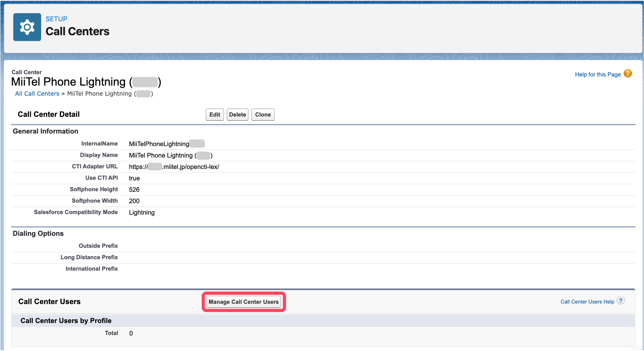This screenshot has width=644, height=351.
Task: Open Manage Call Center Users
Action: coord(244,302)
